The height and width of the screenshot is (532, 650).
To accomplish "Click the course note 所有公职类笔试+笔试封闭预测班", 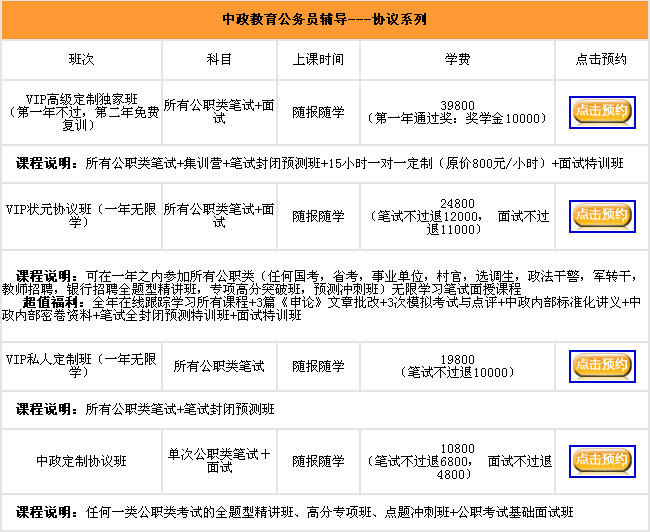I will (325, 410).
